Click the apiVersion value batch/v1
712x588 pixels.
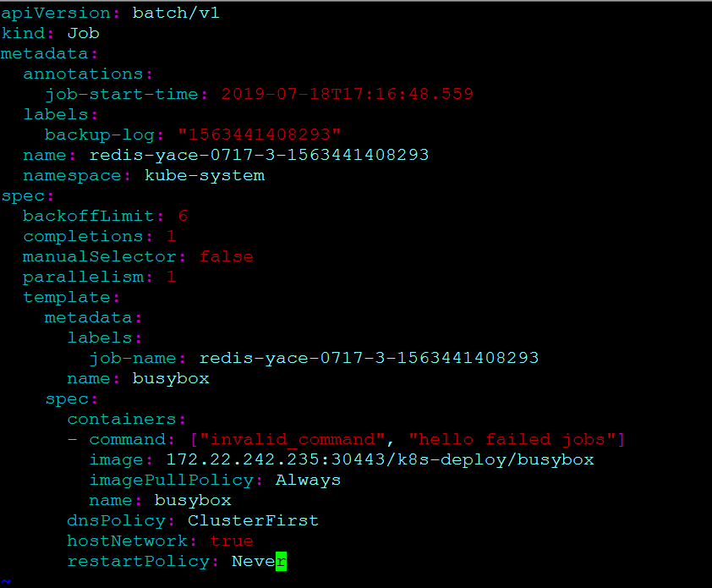176,13
